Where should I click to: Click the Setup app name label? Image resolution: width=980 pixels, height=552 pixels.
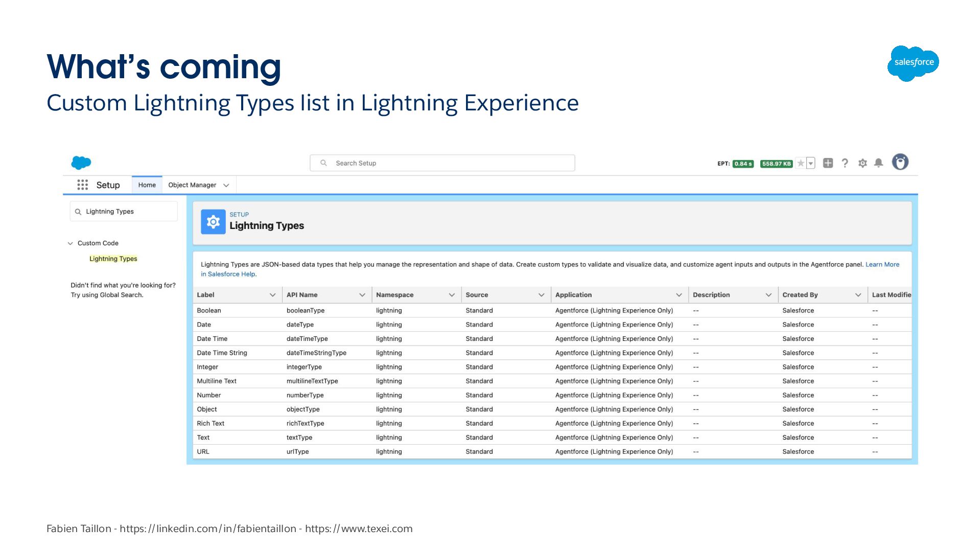(108, 185)
